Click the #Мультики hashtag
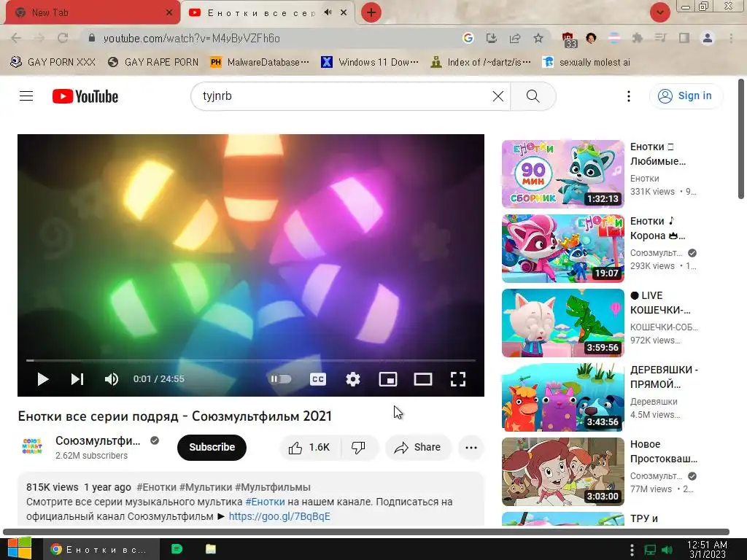 point(205,487)
